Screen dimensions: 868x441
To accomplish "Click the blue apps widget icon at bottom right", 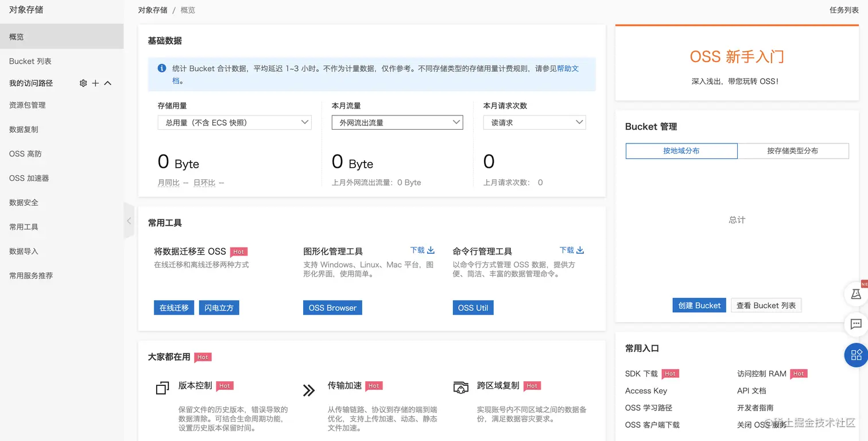I will click(x=855, y=355).
